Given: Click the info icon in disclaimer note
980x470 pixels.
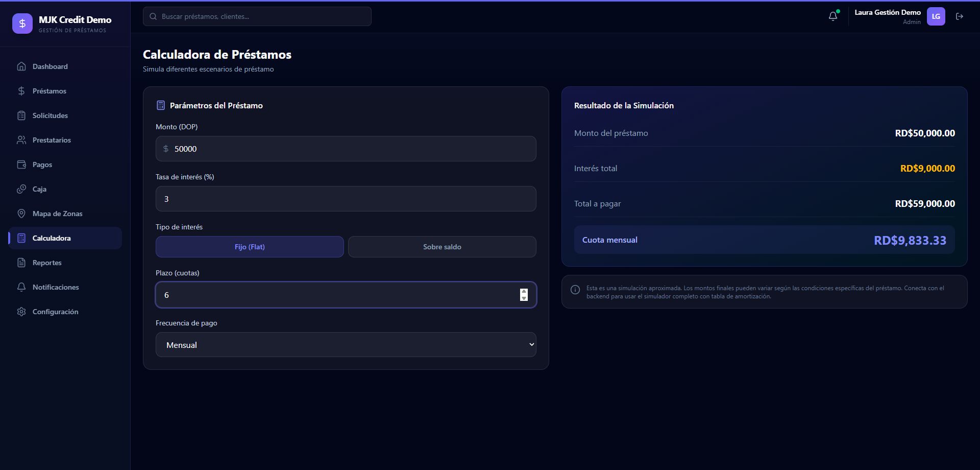Looking at the screenshot, I should pyautogui.click(x=575, y=290).
